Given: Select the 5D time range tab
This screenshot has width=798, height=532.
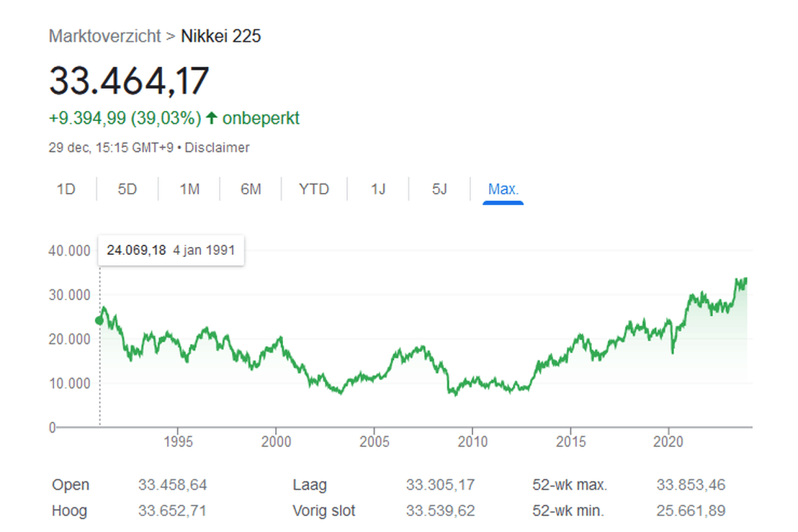Looking at the screenshot, I should (127, 189).
